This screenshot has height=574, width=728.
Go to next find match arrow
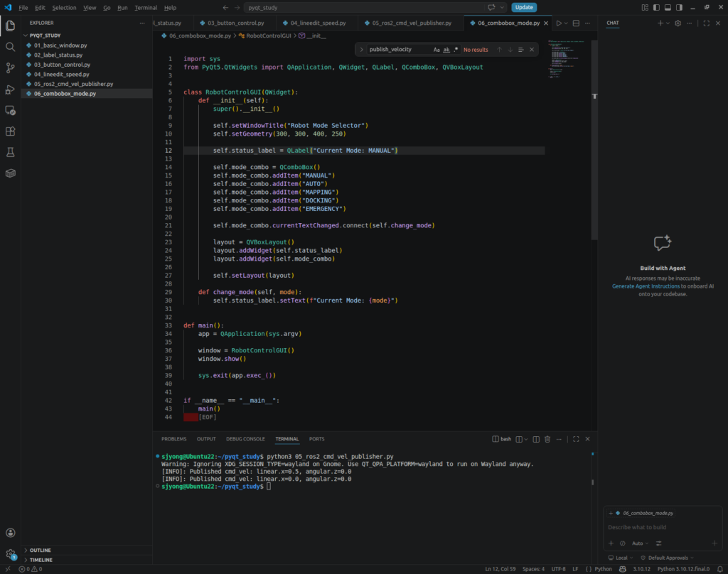[510, 50]
